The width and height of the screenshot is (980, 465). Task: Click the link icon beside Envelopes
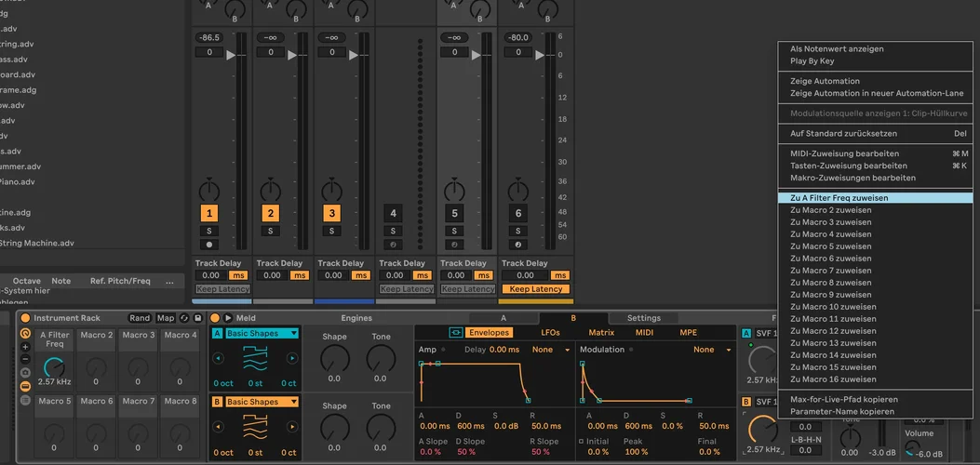tap(456, 332)
